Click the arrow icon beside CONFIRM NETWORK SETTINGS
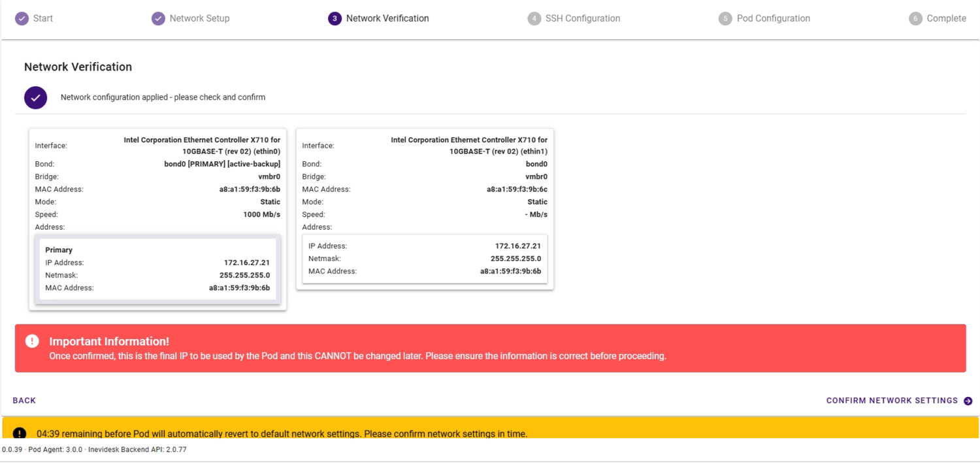The width and height of the screenshot is (980, 463). [968, 400]
